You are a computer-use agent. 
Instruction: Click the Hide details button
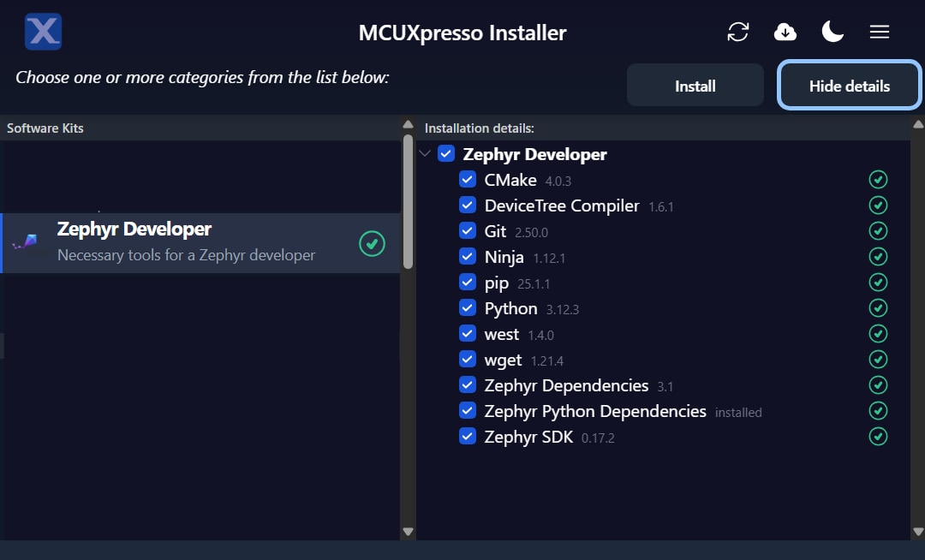tap(849, 86)
